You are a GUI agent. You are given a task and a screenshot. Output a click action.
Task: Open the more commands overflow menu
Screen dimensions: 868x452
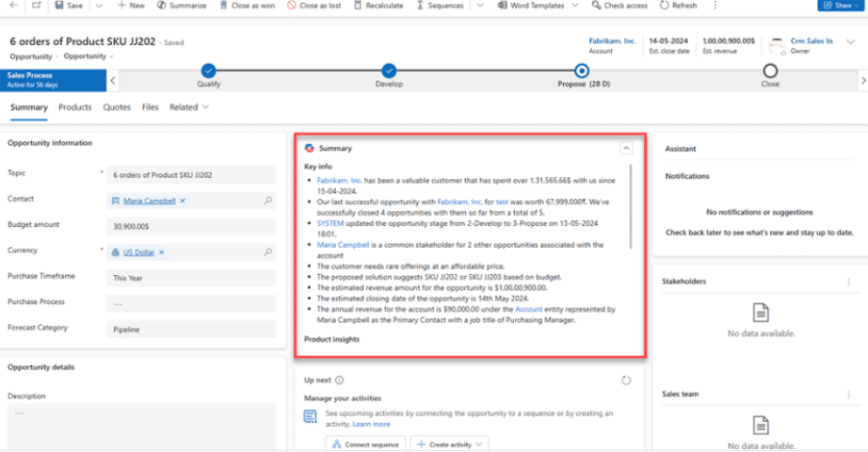715,5
